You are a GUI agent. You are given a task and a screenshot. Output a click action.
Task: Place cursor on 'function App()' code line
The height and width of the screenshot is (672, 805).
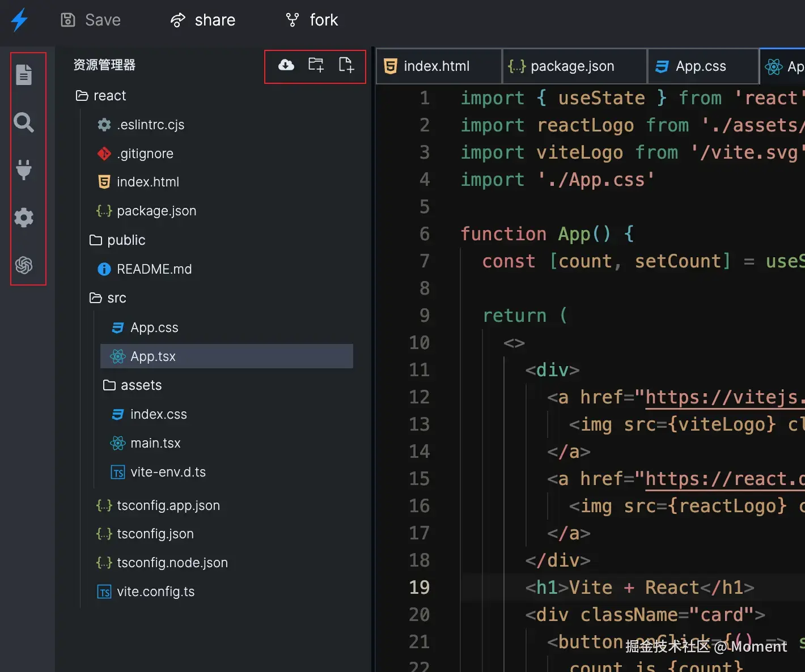coord(547,234)
